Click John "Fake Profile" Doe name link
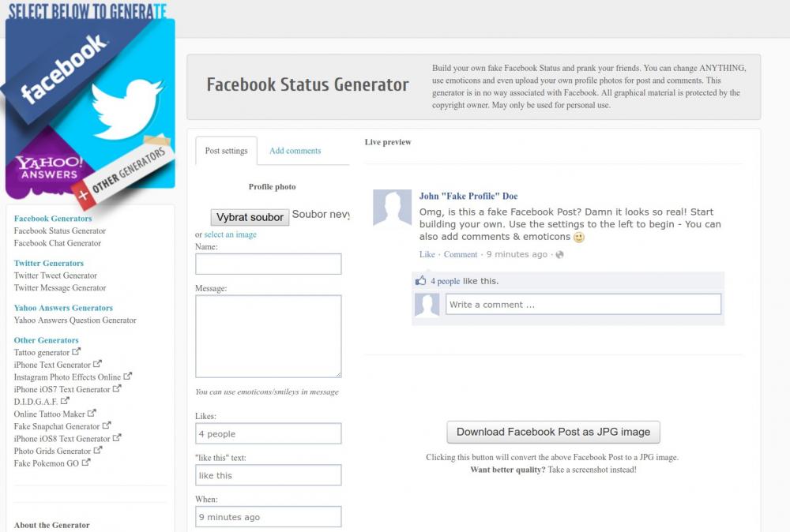The height and width of the screenshot is (532, 790). [468, 197]
